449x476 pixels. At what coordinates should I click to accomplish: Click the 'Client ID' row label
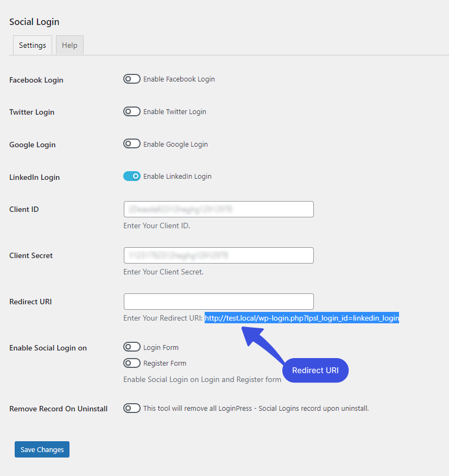tap(24, 209)
